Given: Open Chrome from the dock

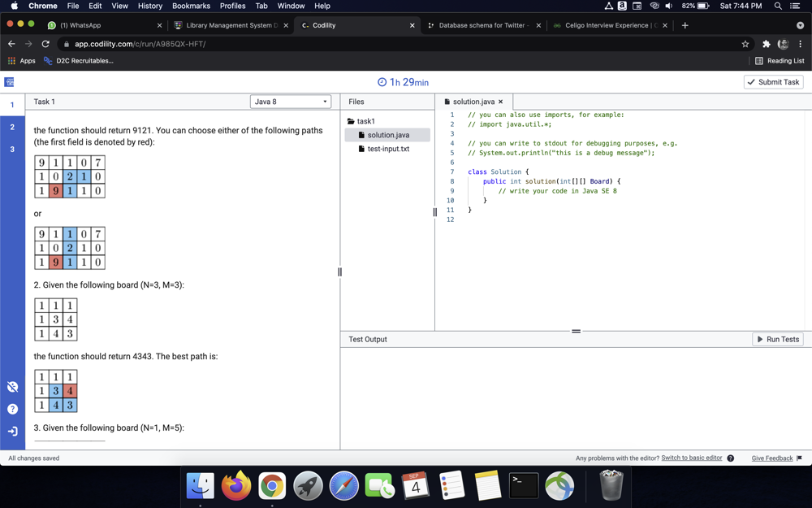Looking at the screenshot, I should (x=272, y=486).
